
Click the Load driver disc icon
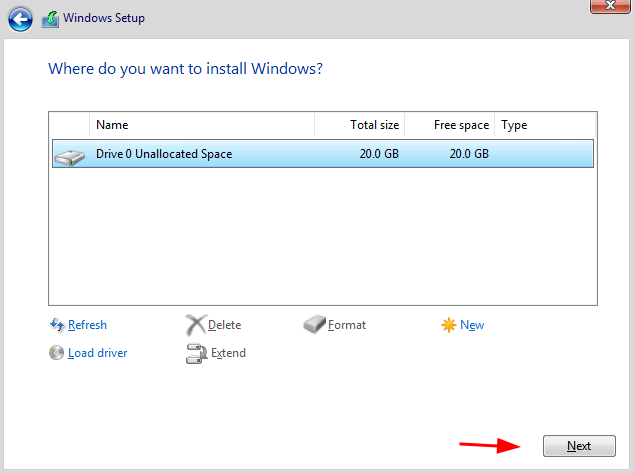(57, 353)
